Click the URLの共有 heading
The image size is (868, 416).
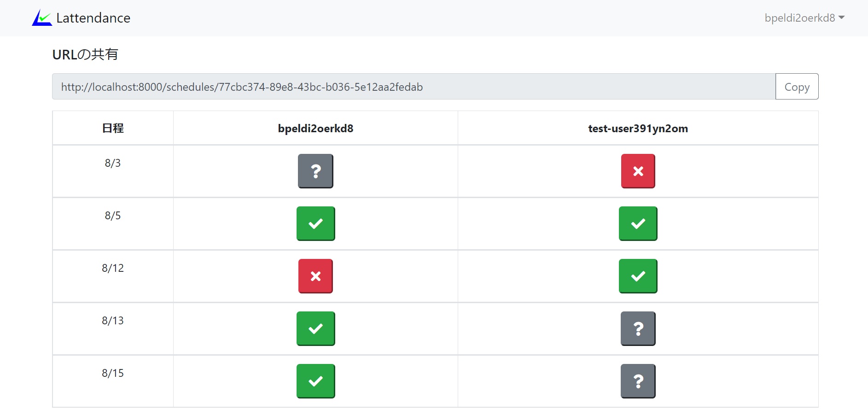[85, 54]
